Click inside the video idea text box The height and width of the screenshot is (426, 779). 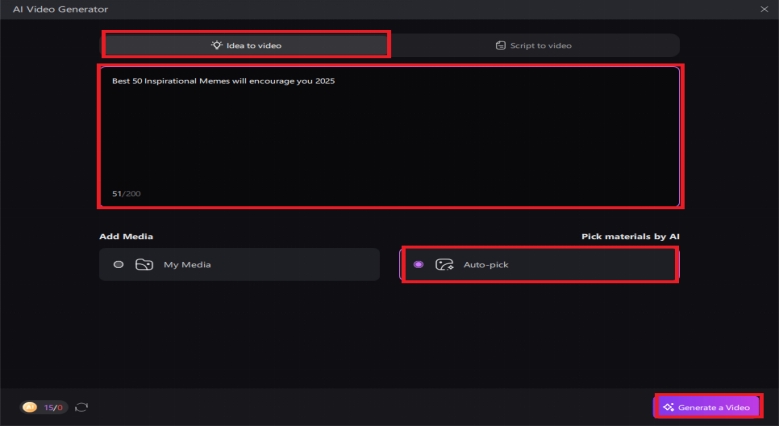[390, 140]
